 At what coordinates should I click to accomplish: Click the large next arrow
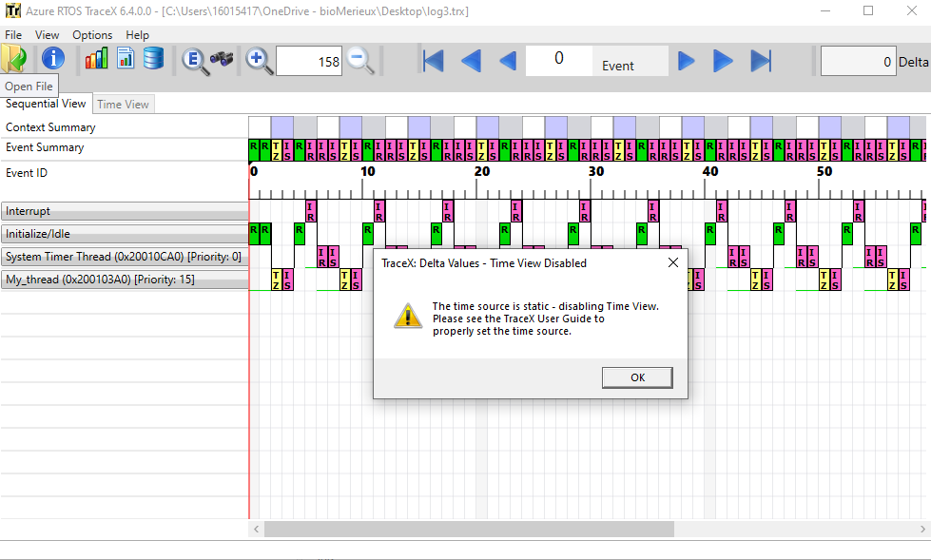point(723,61)
